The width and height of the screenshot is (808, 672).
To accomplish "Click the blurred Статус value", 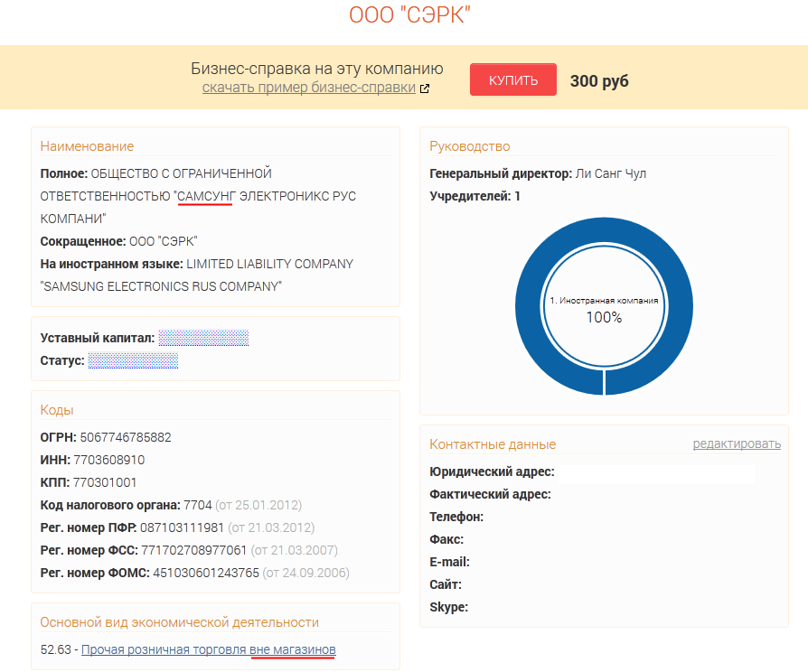I will tap(133, 360).
